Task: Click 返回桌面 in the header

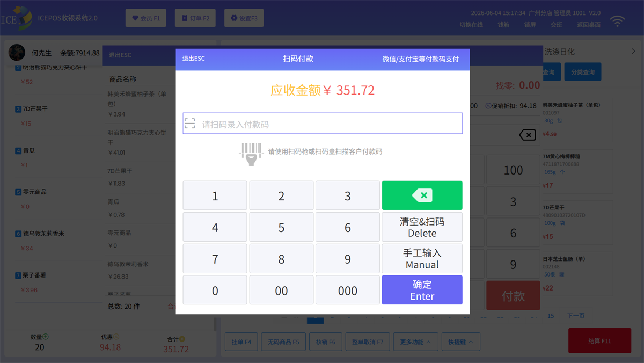Action: pos(589,25)
